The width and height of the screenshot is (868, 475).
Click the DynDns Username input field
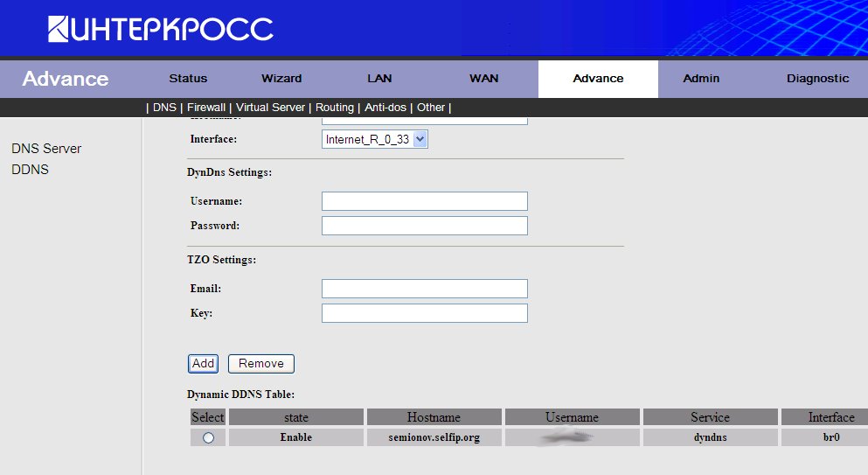(424, 201)
